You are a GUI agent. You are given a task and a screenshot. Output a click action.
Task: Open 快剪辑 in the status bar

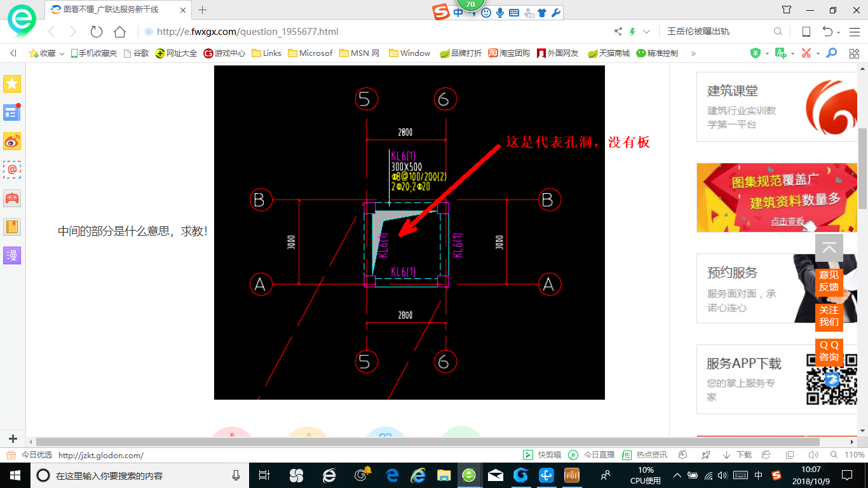pyautogui.click(x=542, y=455)
